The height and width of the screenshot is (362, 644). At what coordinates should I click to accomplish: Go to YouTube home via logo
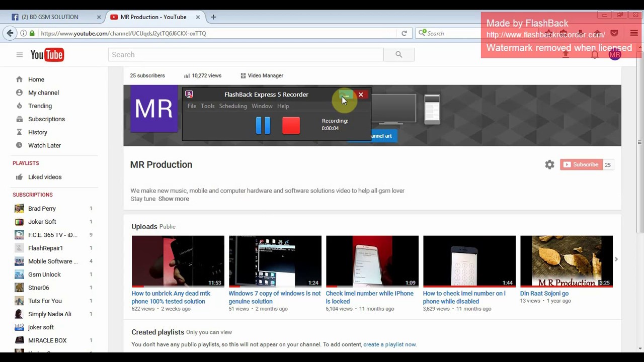click(x=47, y=54)
